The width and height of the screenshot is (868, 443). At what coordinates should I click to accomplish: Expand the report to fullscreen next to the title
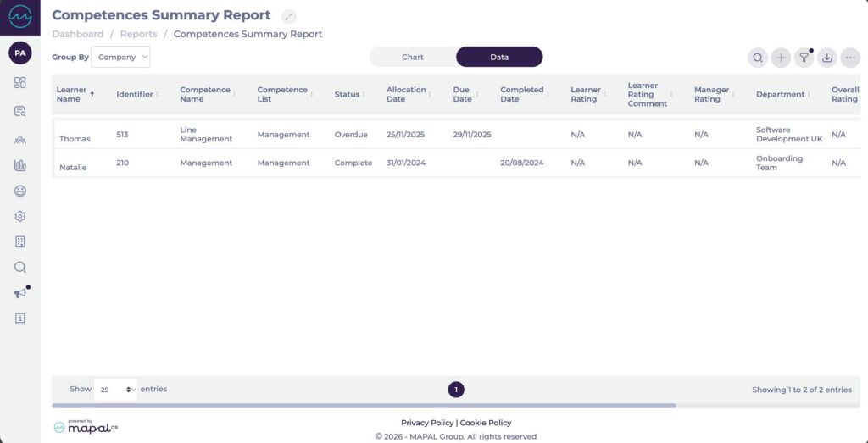coord(289,16)
